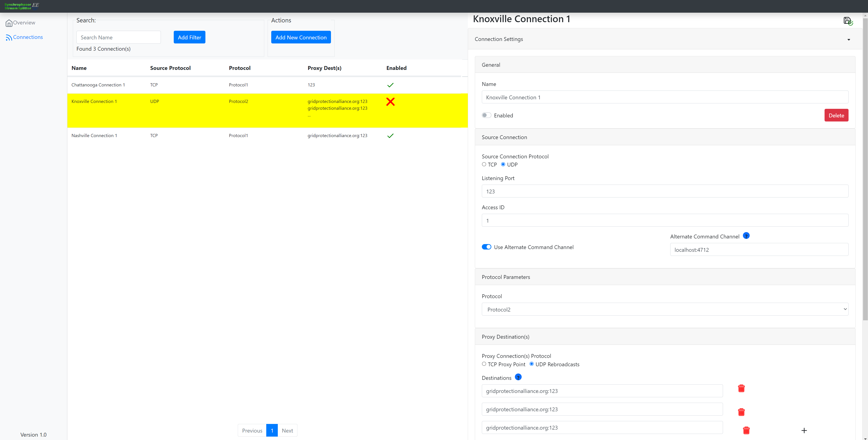Open Destinations help icon

point(518,377)
